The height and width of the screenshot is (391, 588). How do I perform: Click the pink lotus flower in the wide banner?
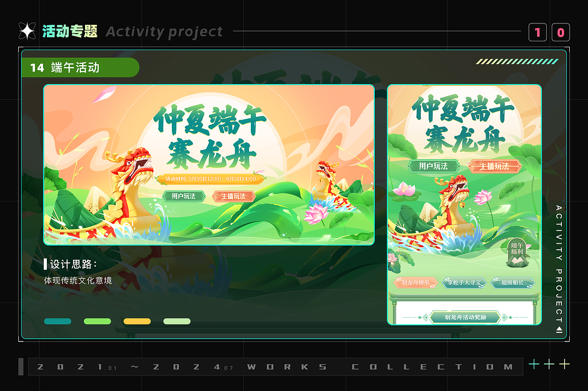coord(317,213)
